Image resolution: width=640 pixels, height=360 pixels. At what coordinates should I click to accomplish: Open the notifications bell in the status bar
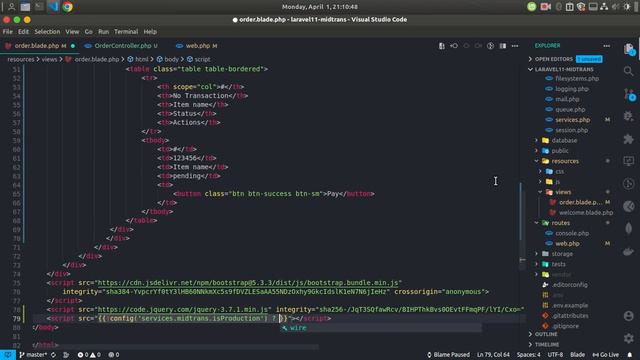pos(630,355)
